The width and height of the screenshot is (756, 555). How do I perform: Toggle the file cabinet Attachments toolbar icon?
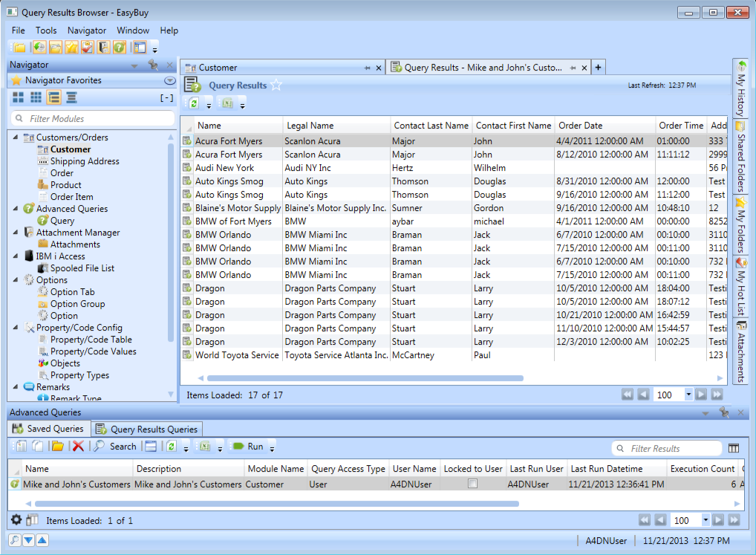pos(103,48)
